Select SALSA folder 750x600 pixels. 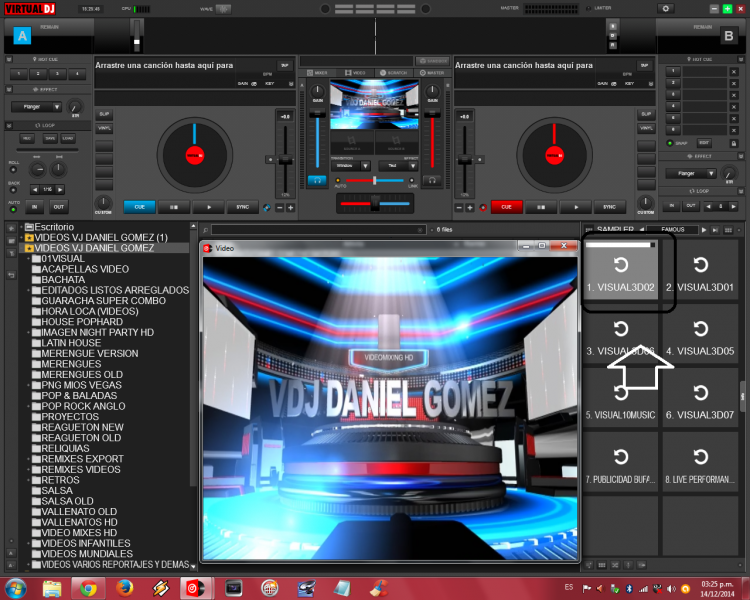[53, 491]
